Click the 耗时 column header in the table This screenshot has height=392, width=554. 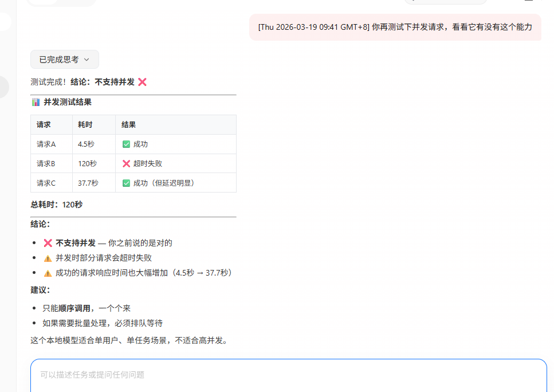(x=85, y=125)
